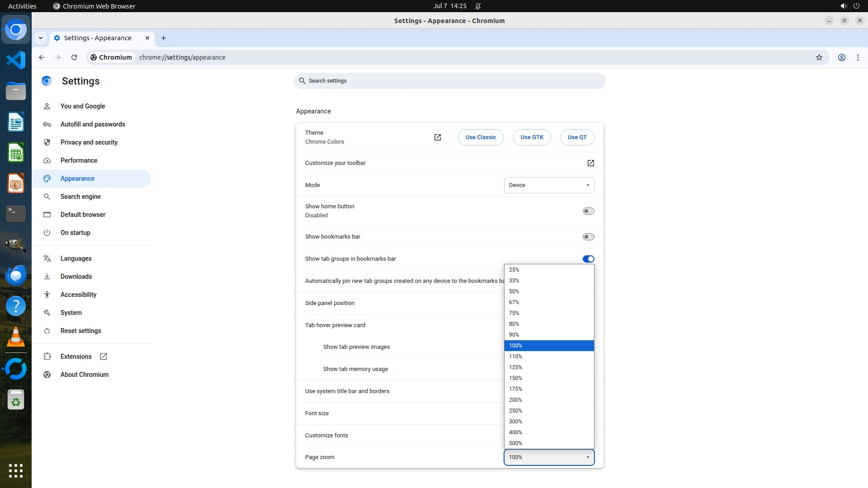Open a new tab with plus button

pyautogui.click(x=164, y=38)
